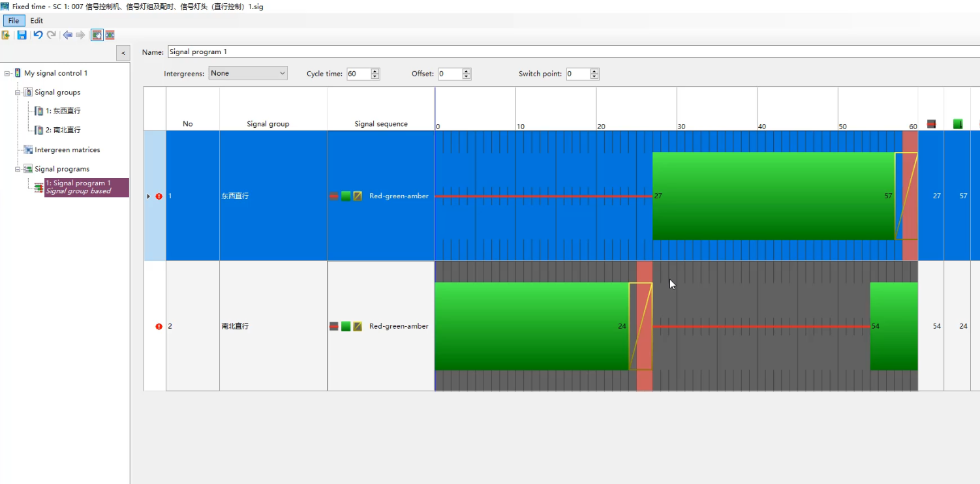Viewport: 980px width, 484px height.
Task: Click the green signal column header icon
Action: point(957,124)
